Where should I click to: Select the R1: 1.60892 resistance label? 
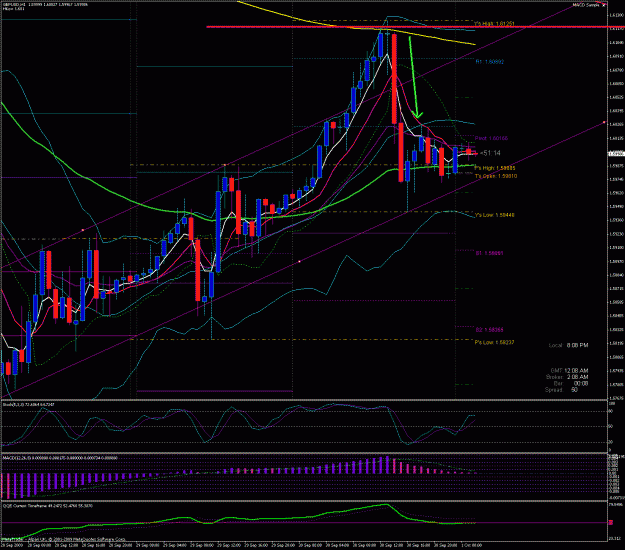coord(489,62)
